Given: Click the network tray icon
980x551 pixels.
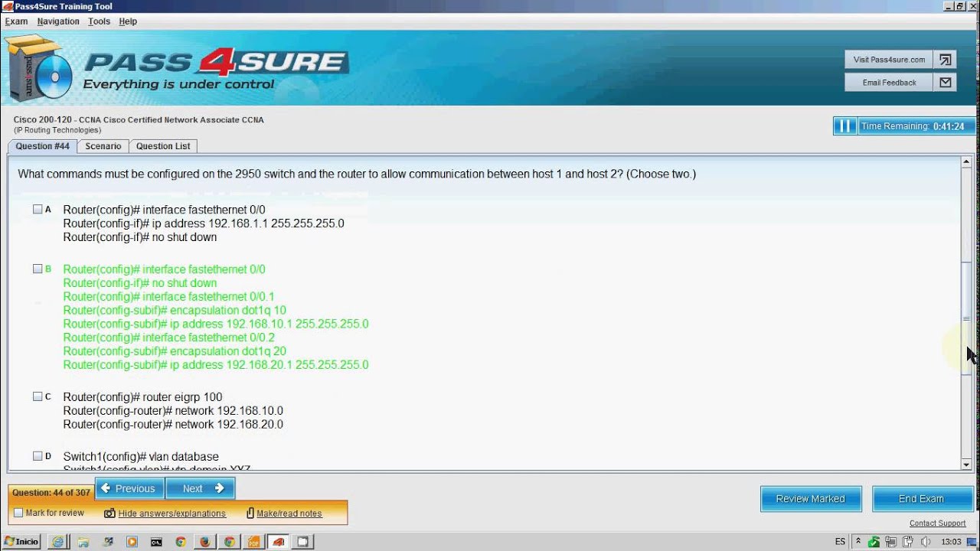Looking at the screenshot, I should click(x=891, y=542).
